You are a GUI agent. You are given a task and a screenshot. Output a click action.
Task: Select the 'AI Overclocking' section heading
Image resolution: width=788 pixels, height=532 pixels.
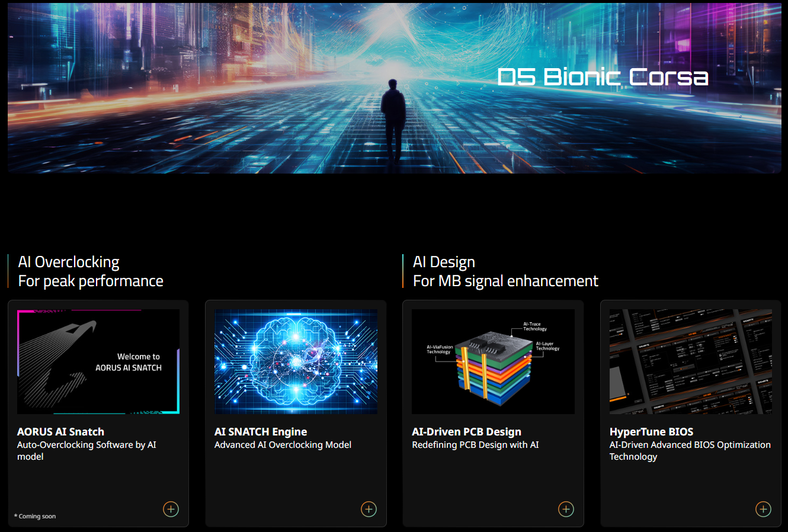coord(69,262)
